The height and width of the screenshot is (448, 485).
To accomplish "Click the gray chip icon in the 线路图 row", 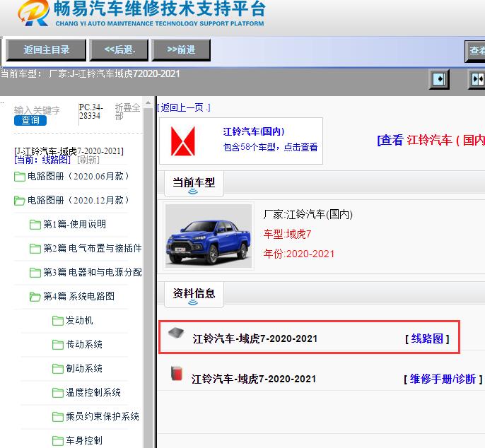I will pos(176,333).
